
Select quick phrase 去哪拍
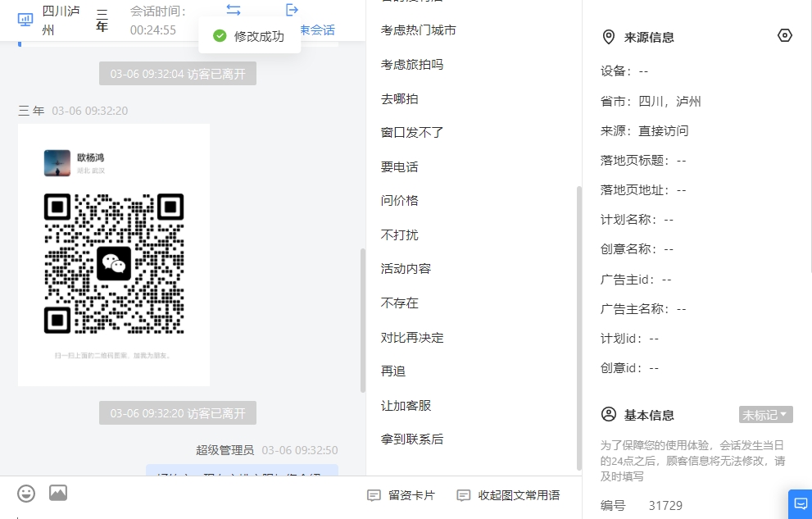(399, 99)
